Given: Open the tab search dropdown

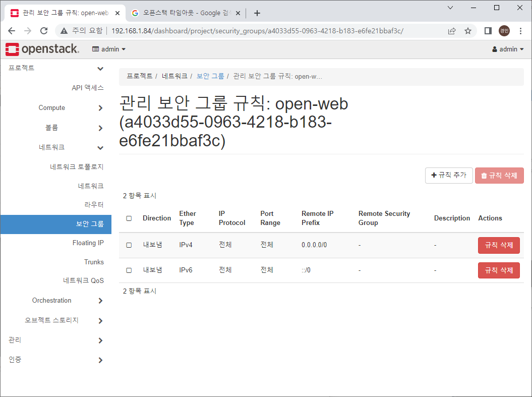Looking at the screenshot, I should tap(450, 8).
